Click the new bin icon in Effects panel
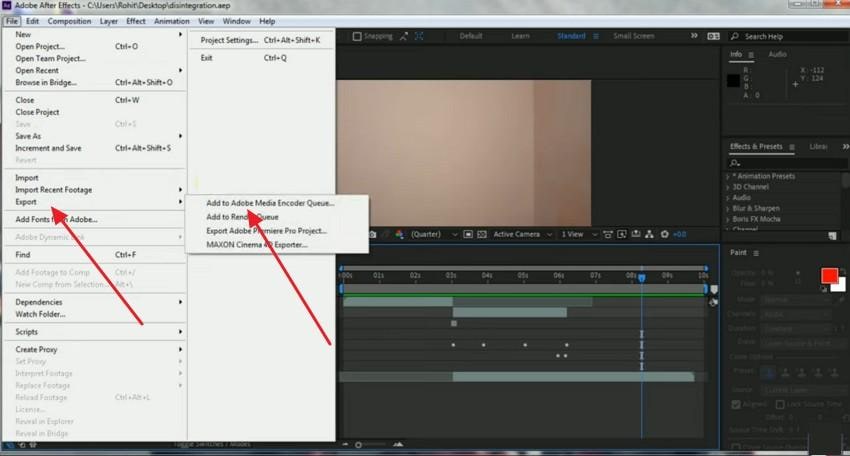The height and width of the screenshot is (456, 850). click(x=832, y=236)
